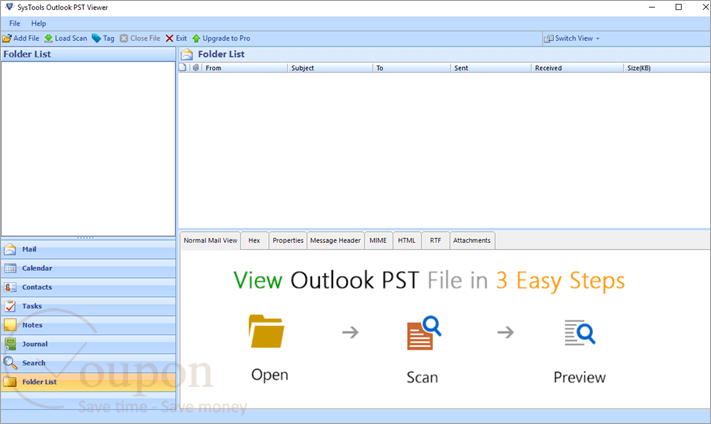This screenshot has height=424, width=711.
Task: Sort by the Subject column header
Action: (x=330, y=68)
